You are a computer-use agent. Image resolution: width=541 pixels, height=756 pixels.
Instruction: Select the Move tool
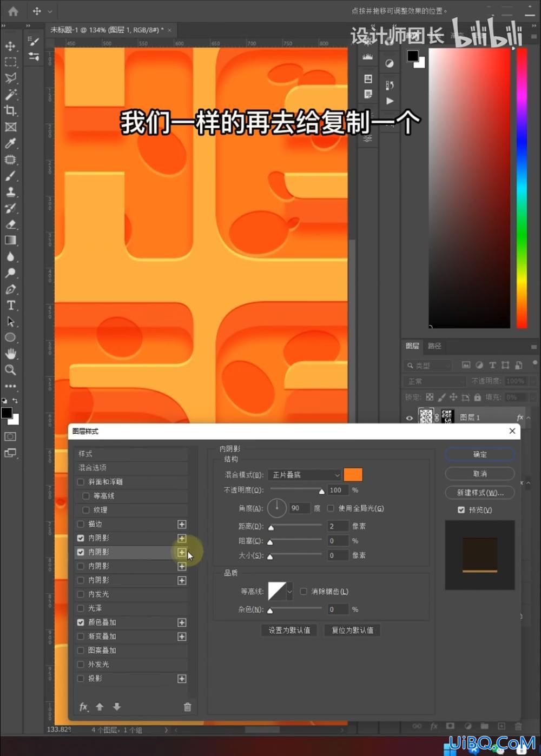pyautogui.click(x=10, y=46)
